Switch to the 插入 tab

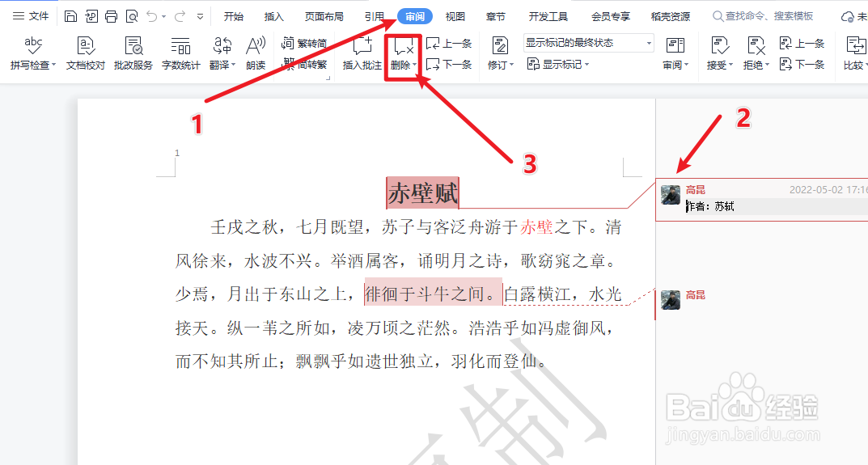pos(274,17)
